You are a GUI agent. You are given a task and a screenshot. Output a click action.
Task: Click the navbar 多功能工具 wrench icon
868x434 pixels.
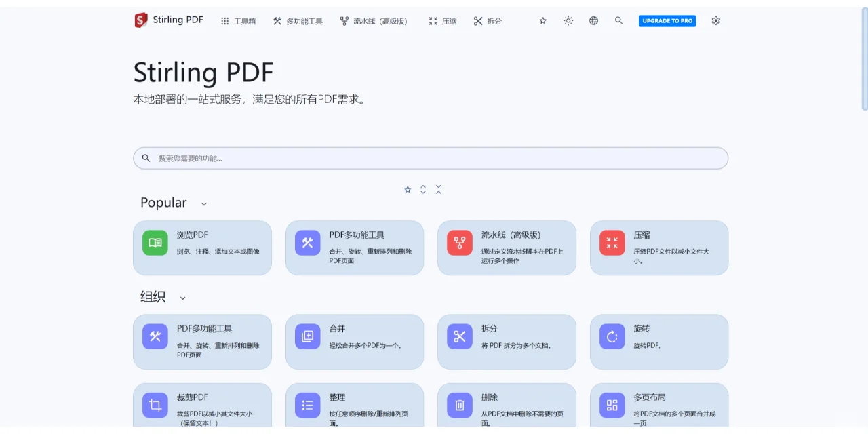tap(277, 21)
